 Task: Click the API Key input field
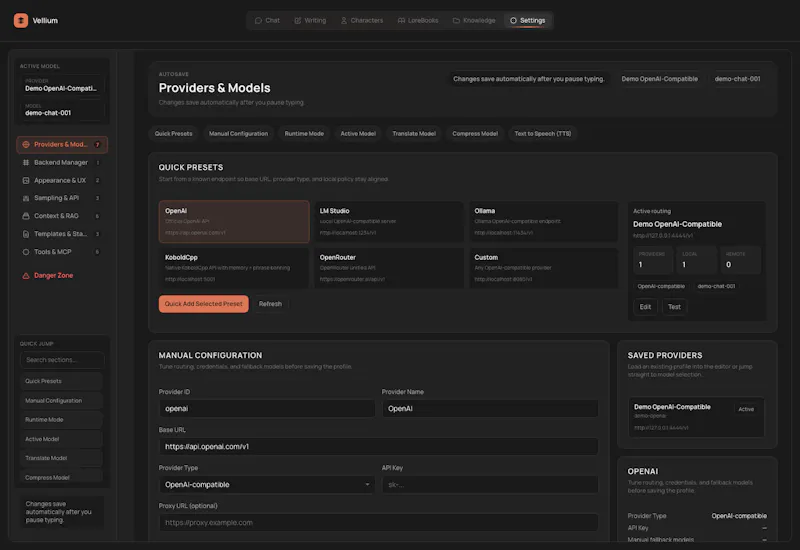[490, 485]
